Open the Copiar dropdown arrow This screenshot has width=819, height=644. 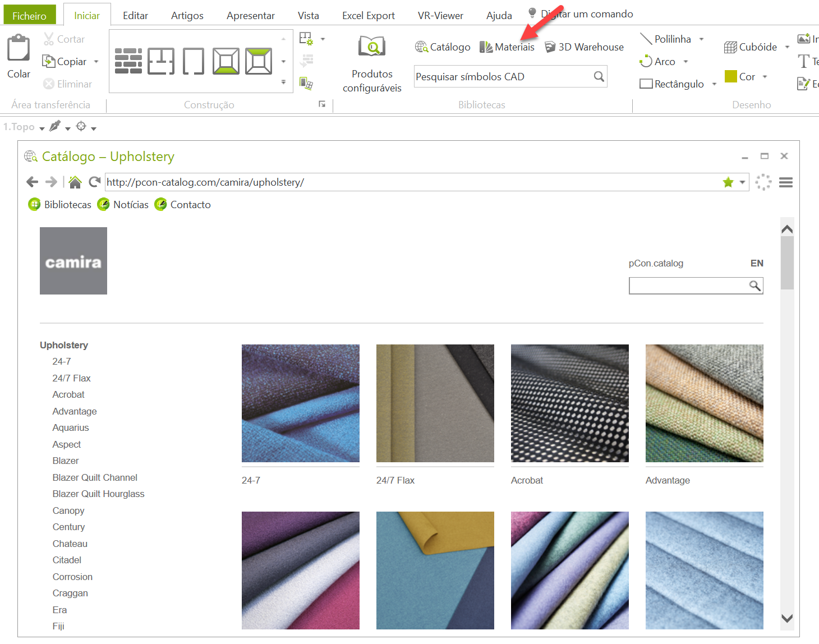coord(96,62)
